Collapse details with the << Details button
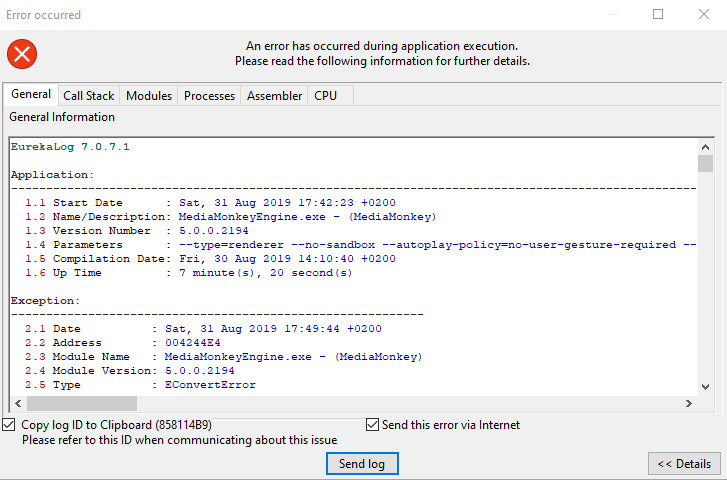727x480 pixels. [x=684, y=464]
